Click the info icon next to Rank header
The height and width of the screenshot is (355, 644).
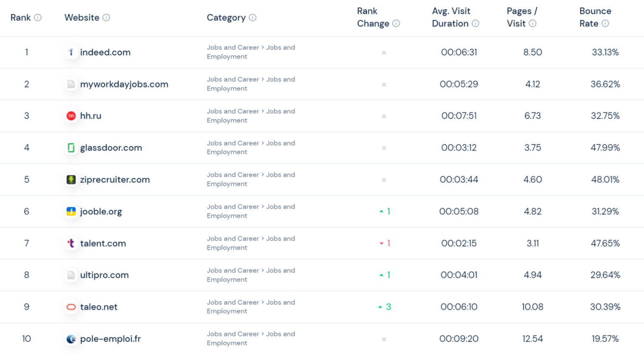(x=38, y=18)
